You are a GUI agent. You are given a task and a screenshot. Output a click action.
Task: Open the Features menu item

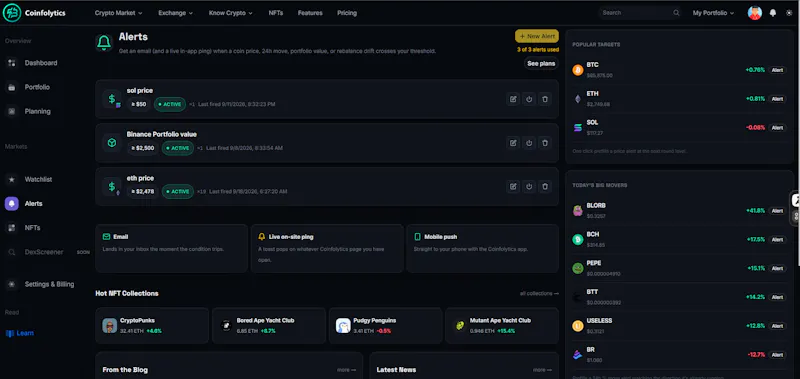coord(310,13)
